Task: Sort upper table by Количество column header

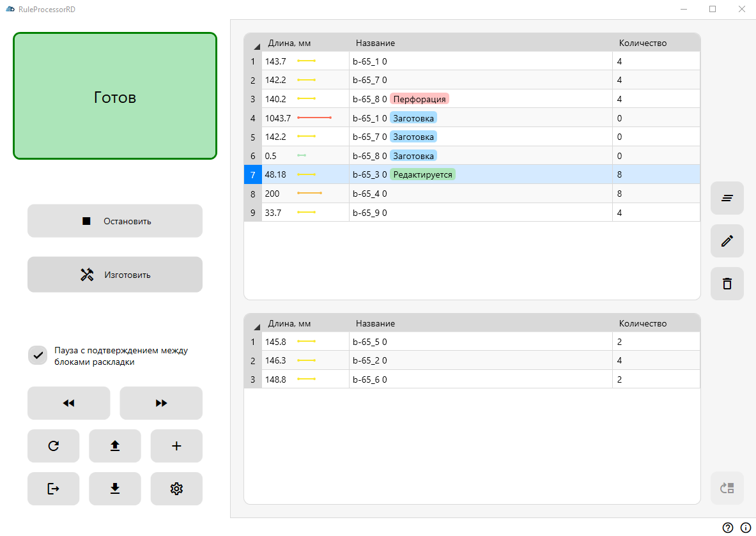Action: [x=642, y=43]
